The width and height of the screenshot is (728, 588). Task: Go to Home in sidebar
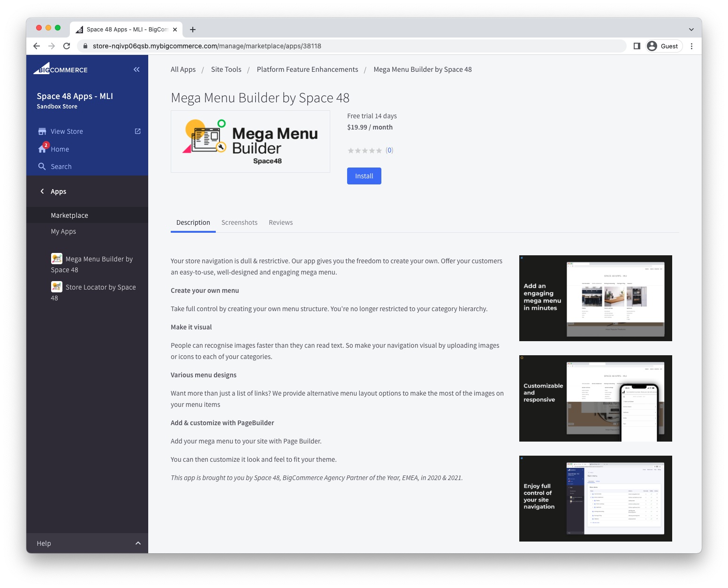point(60,149)
